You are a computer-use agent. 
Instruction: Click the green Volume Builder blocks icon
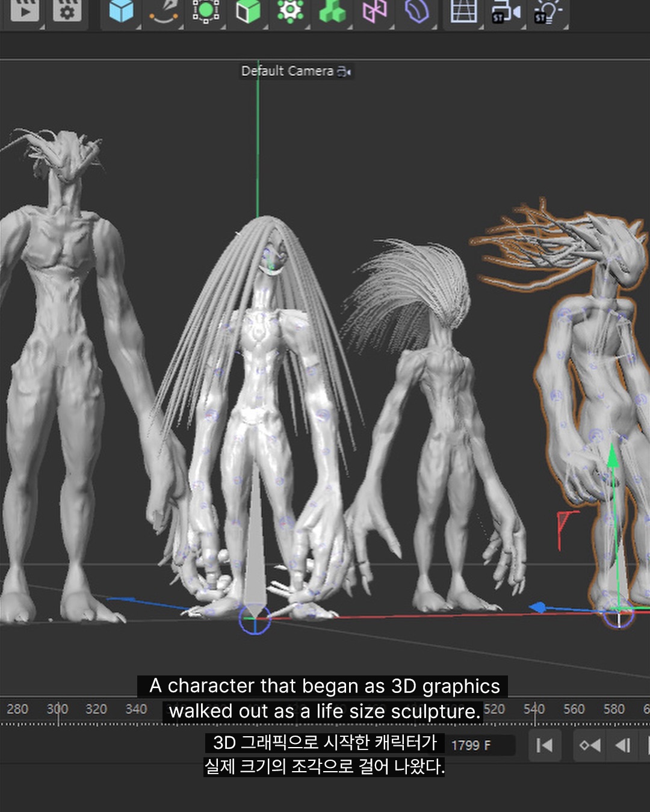point(332,11)
